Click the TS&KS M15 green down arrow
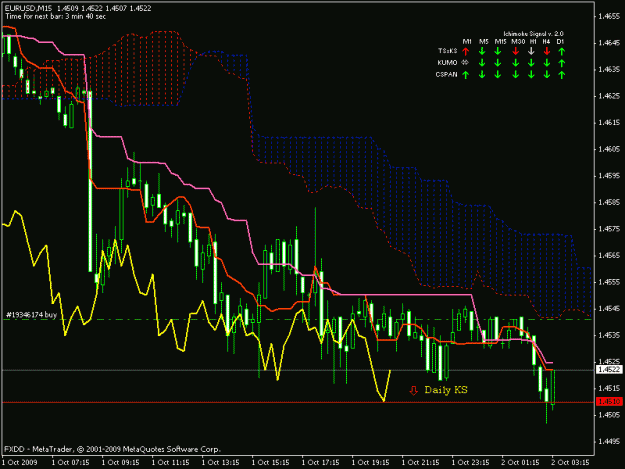625x469 pixels. pyautogui.click(x=498, y=51)
